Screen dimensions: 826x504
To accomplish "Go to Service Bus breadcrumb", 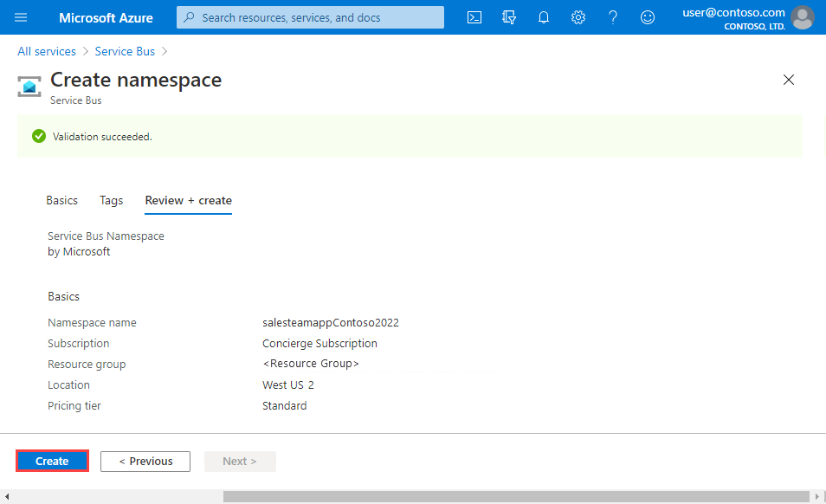I will [x=125, y=51].
